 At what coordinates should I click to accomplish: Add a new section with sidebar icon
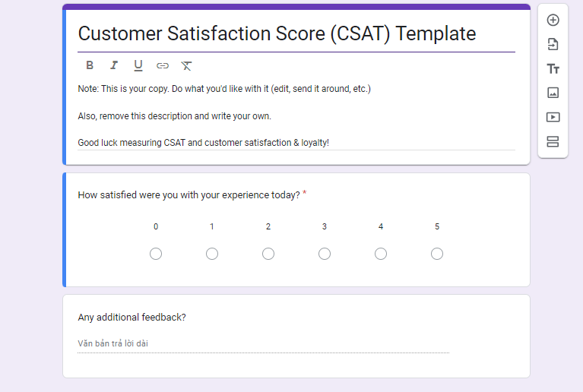553,141
